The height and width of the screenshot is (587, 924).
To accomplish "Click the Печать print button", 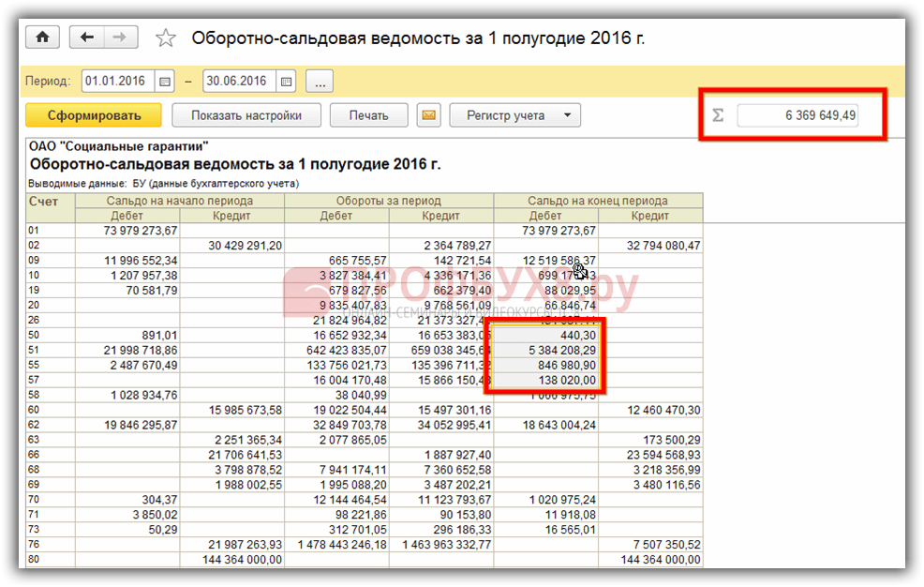I will pos(368,115).
